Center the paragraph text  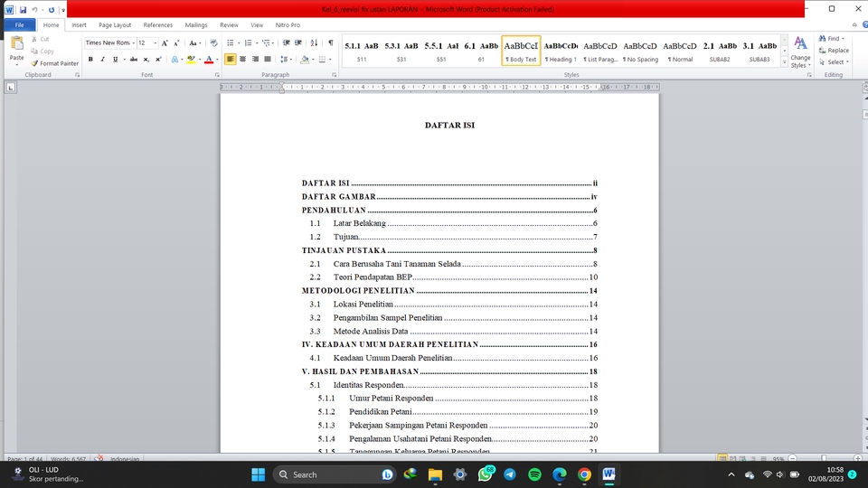coord(242,60)
